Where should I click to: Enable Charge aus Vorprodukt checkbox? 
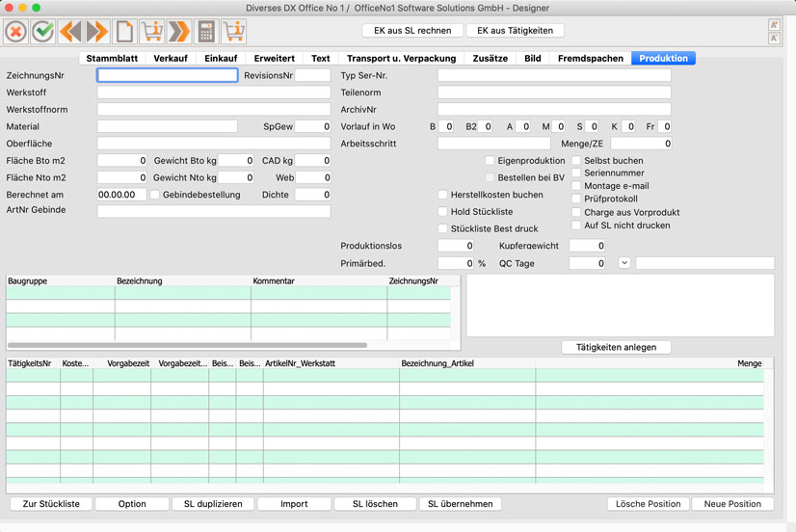(576, 212)
